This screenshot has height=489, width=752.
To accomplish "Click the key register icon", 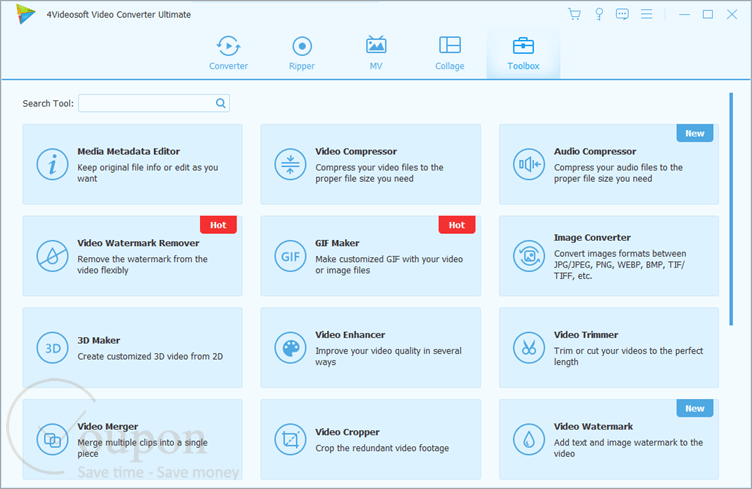I will 599,14.
